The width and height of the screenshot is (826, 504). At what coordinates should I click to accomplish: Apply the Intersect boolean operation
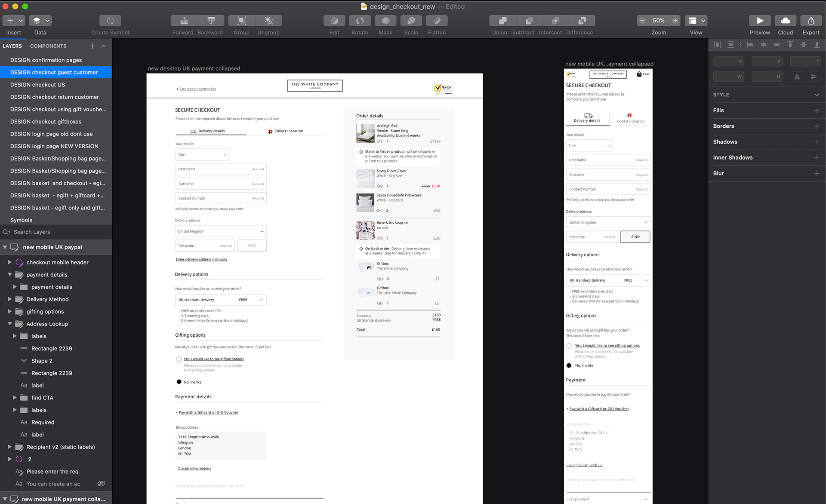tap(555, 21)
